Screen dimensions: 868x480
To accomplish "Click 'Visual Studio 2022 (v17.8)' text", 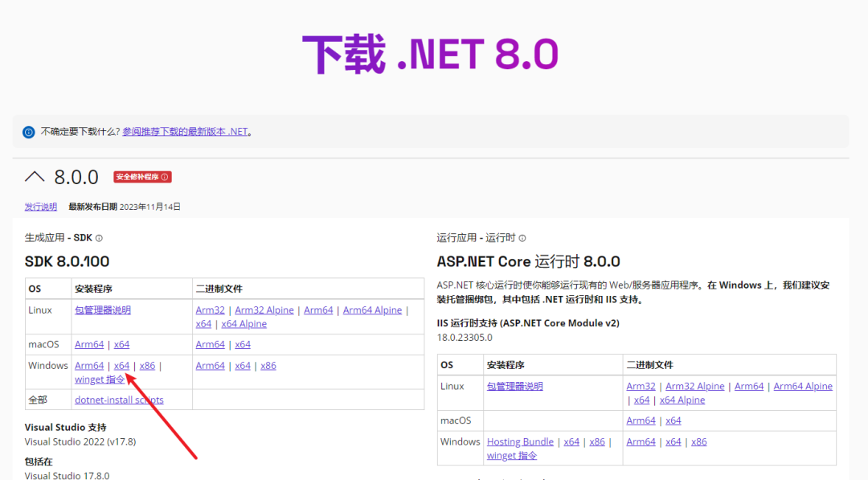I will pos(80,441).
